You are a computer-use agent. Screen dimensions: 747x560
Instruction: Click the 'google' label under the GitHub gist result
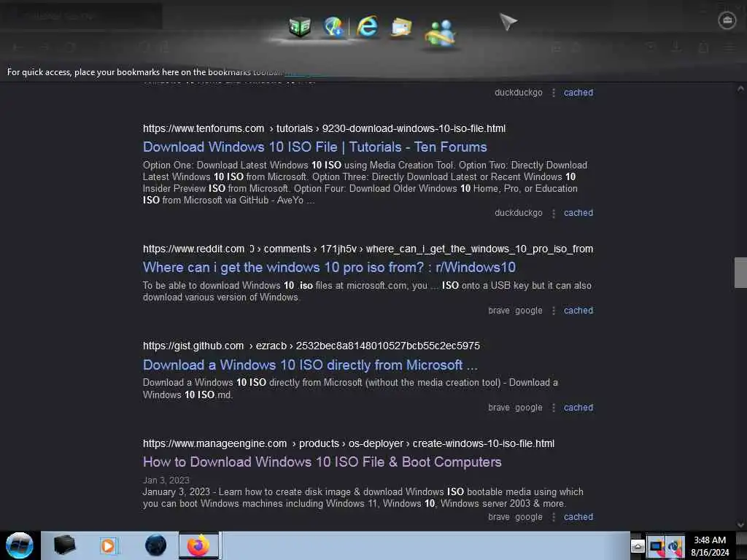pyautogui.click(x=529, y=408)
